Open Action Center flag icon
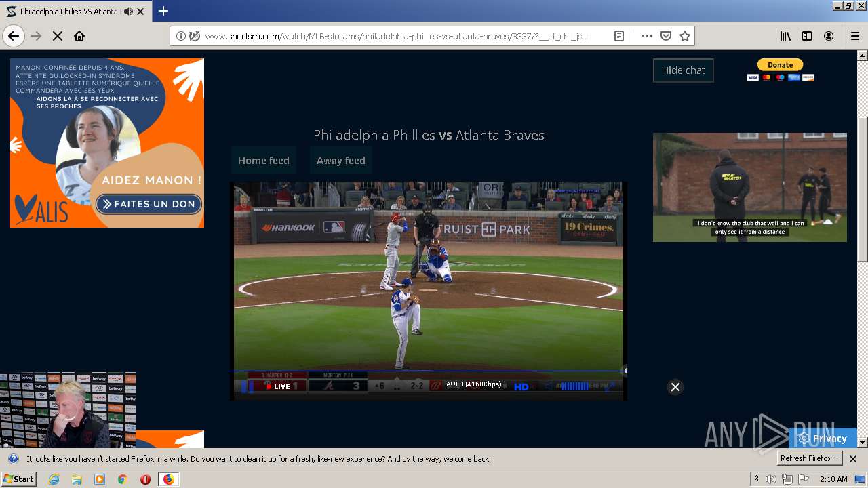The image size is (868, 488). (804, 479)
